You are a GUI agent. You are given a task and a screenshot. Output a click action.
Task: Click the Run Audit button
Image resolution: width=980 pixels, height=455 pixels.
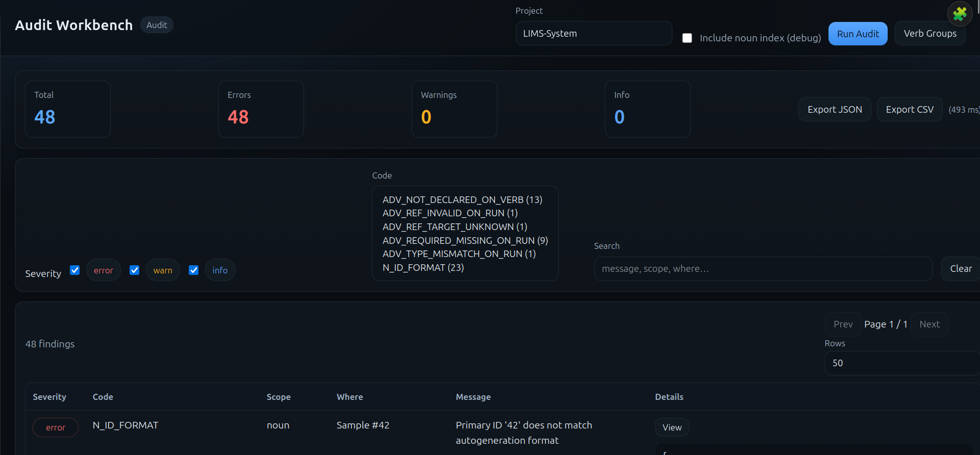858,34
